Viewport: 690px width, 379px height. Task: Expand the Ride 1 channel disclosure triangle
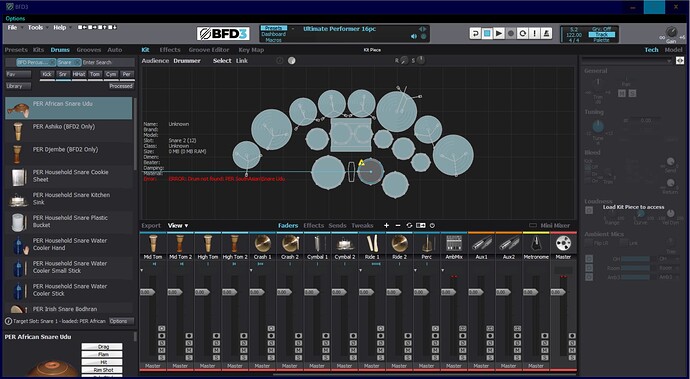(361, 270)
